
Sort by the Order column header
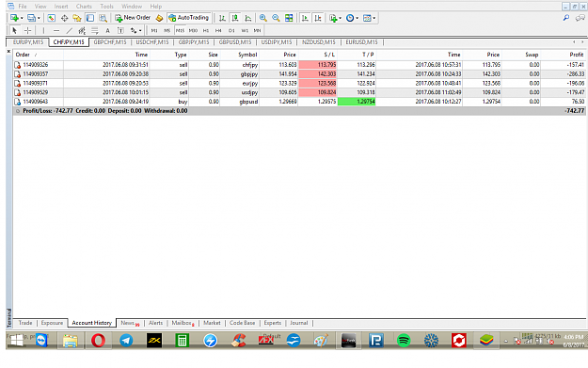tap(39, 55)
